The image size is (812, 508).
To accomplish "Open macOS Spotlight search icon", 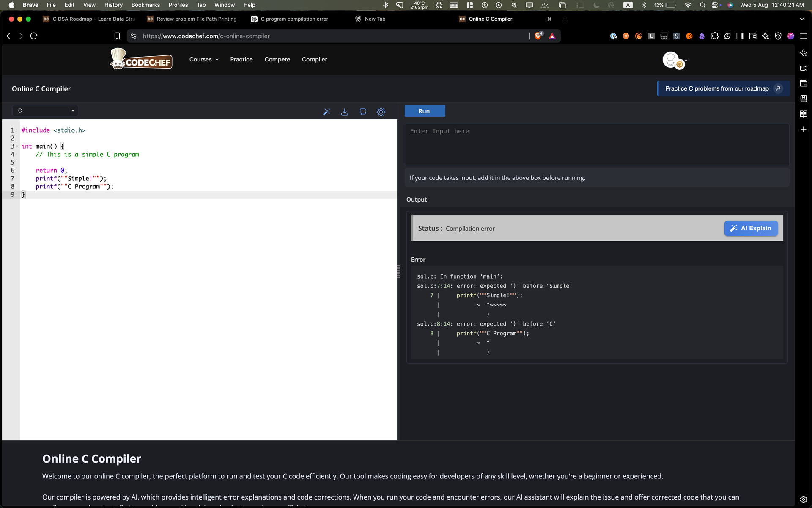I will pyautogui.click(x=702, y=5).
